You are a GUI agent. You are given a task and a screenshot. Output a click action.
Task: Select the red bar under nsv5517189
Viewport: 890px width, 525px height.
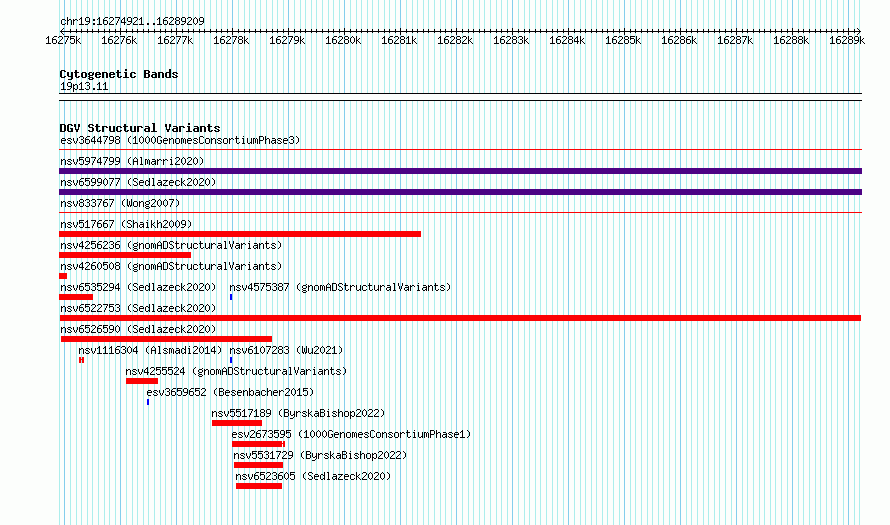237,423
